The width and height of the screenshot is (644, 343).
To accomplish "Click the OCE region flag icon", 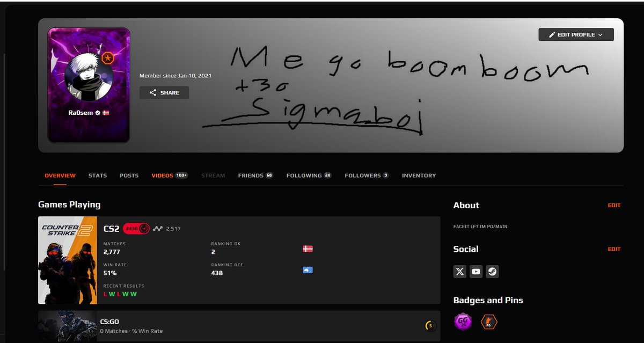I will pyautogui.click(x=308, y=270).
